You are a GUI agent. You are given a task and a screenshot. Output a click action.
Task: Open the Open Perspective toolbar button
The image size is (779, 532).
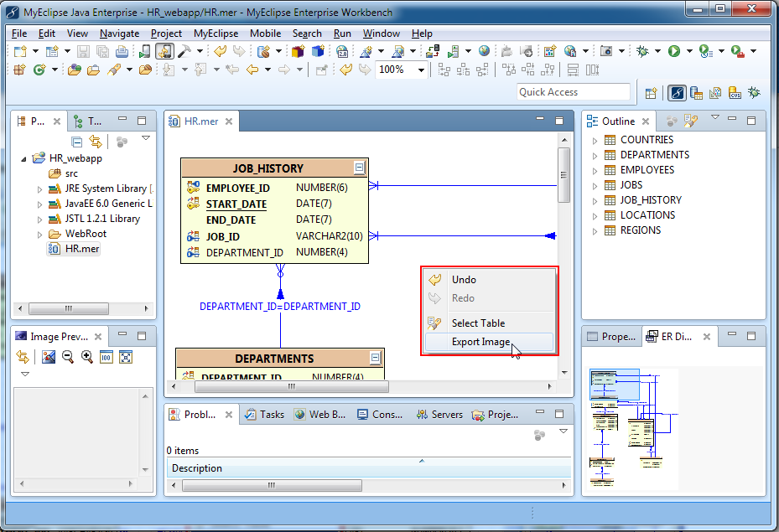point(651,93)
